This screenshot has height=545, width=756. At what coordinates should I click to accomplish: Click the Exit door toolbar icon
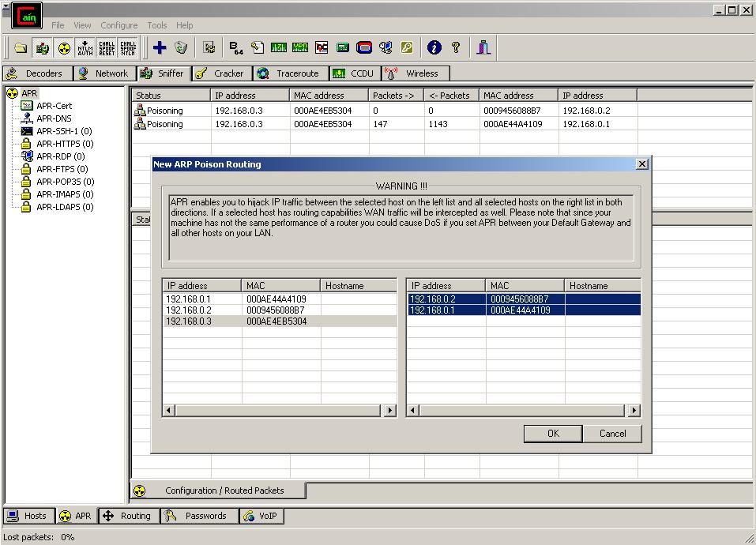click(483, 47)
